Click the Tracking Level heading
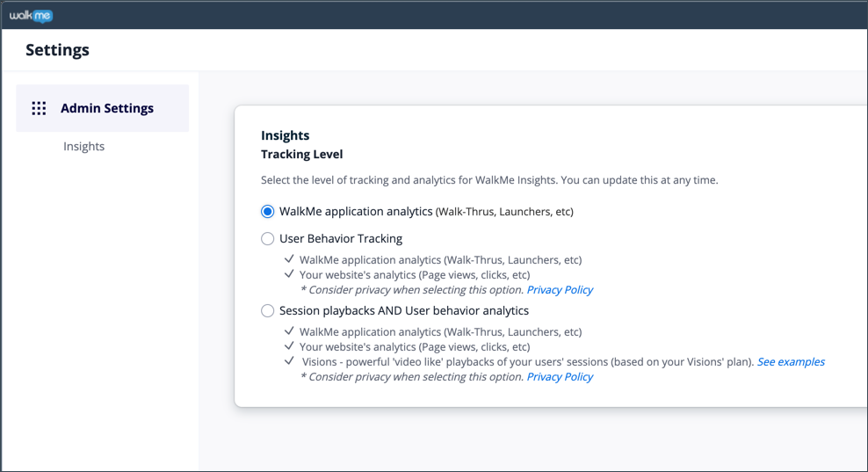The image size is (868, 472). [301, 154]
